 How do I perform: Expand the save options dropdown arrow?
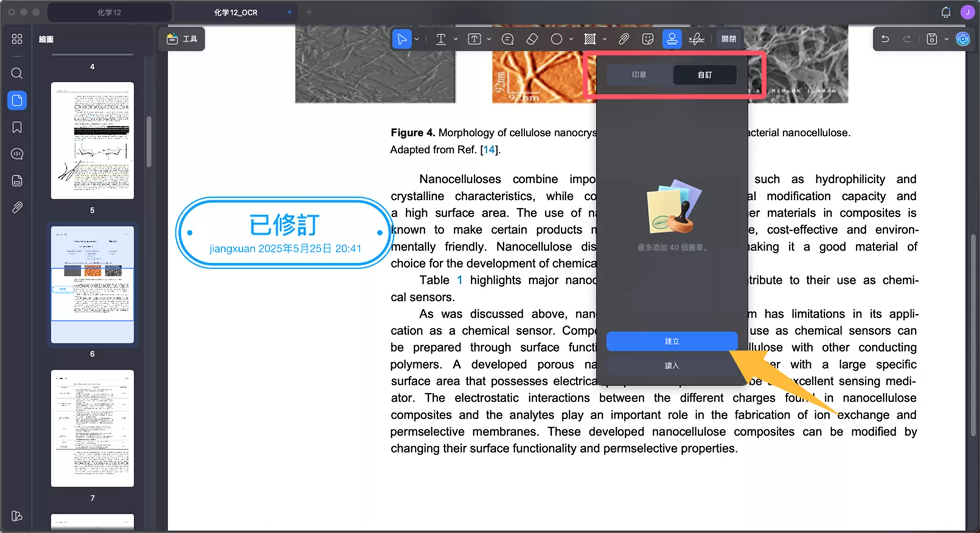946,39
